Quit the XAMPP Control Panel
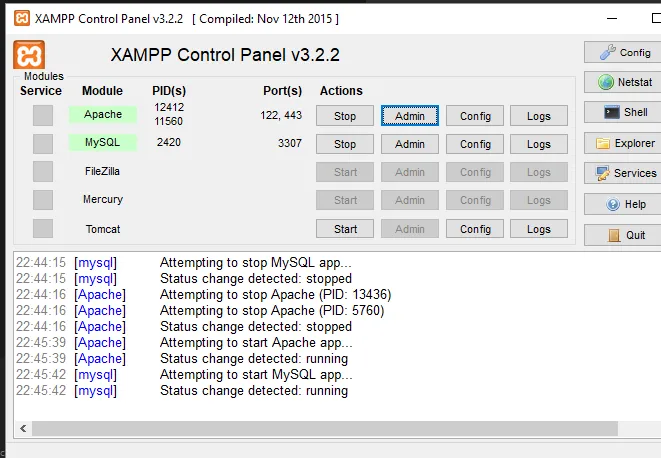The image size is (661, 458). (622, 236)
